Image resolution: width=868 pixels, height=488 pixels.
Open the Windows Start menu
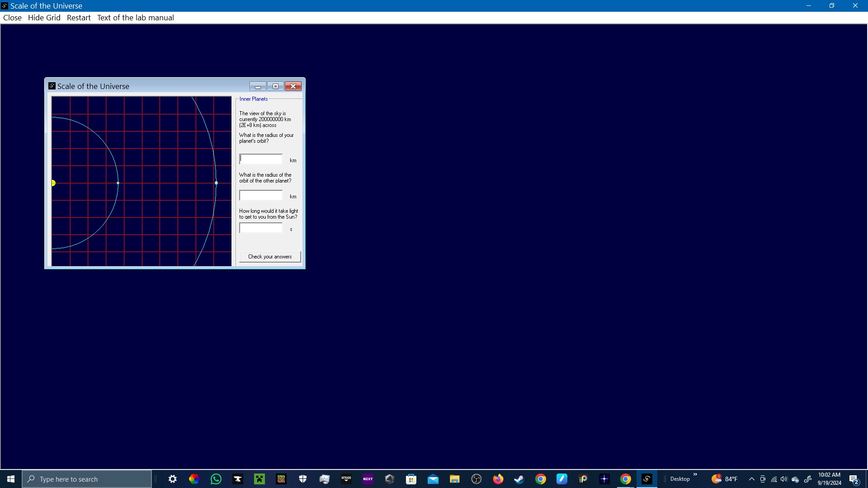pos(11,479)
